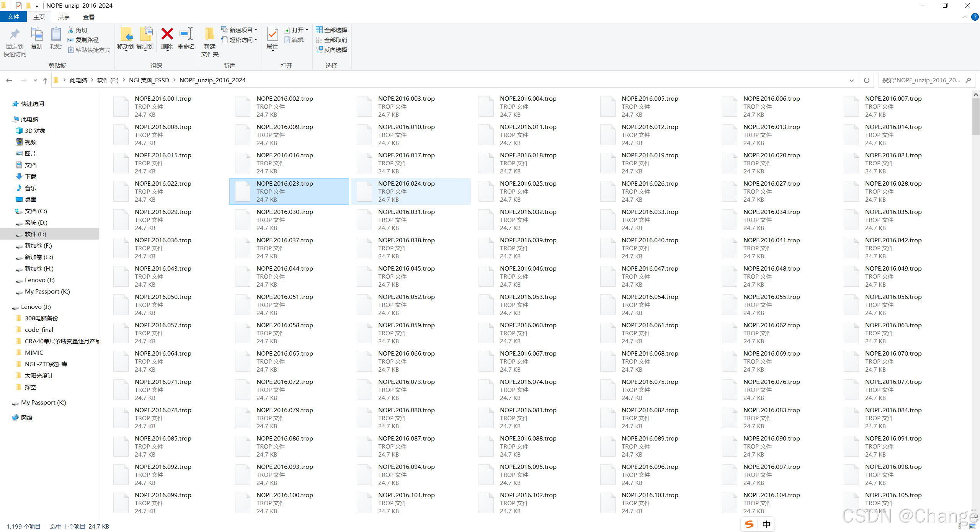Viewport: 980px width, 532px height.
Task: Click NGL美国_ESSD in the breadcrumb path
Action: [149, 80]
